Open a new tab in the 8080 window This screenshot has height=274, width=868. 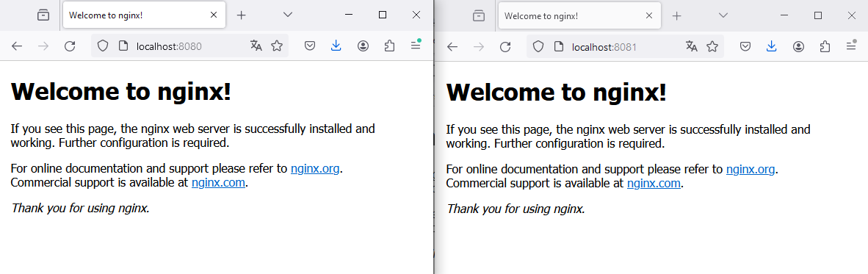pos(241,15)
